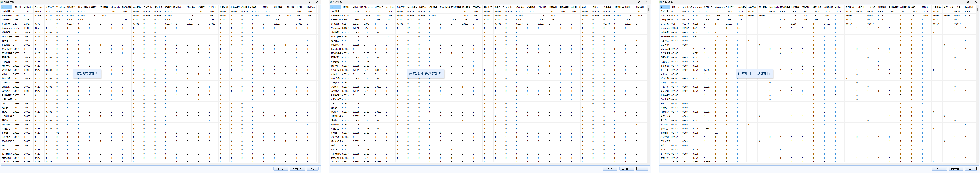Screen dimensions: 980x173
Task: Click 关闭 button in the left window
Action: tap(312, 169)
